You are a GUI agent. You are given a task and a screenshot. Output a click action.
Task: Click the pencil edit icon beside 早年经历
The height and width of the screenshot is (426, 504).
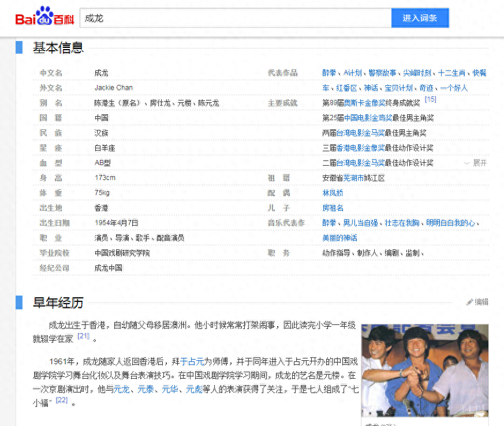click(x=469, y=302)
